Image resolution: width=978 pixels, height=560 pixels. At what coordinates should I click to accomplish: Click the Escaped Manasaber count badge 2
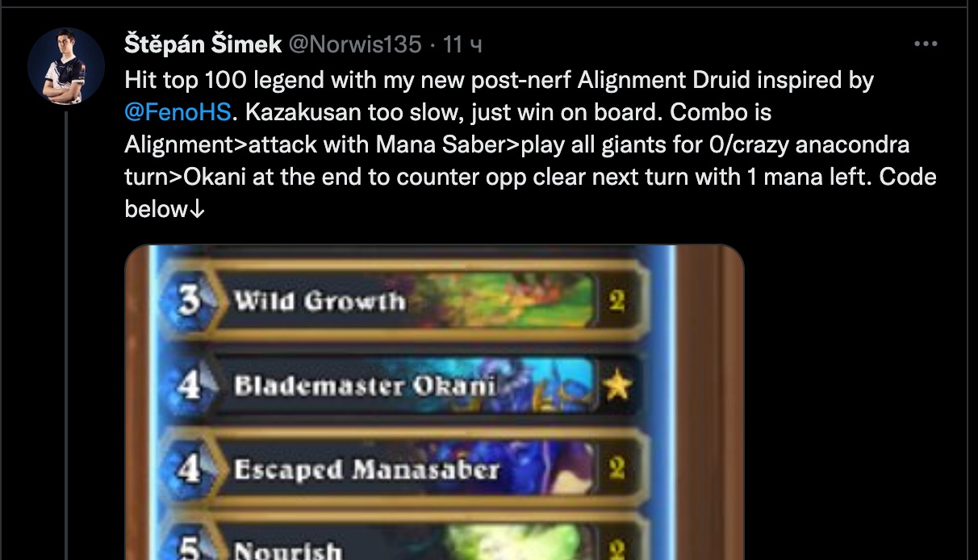617,469
